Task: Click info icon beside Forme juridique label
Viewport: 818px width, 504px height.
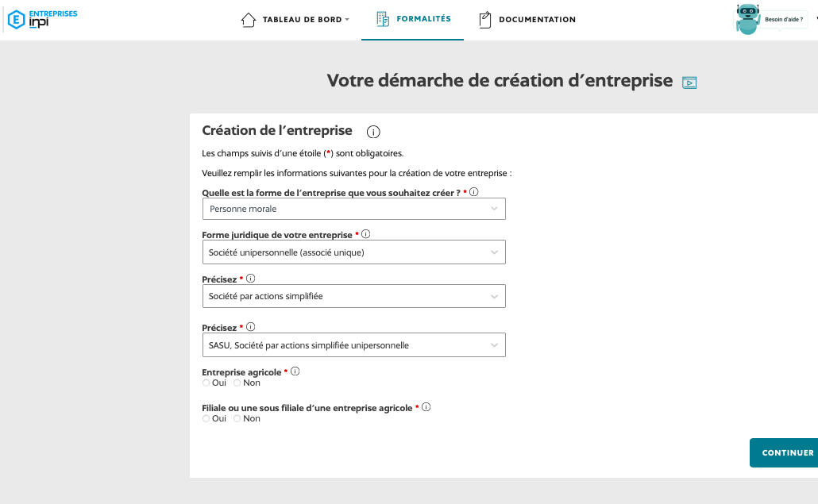Action: [x=365, y=234]
